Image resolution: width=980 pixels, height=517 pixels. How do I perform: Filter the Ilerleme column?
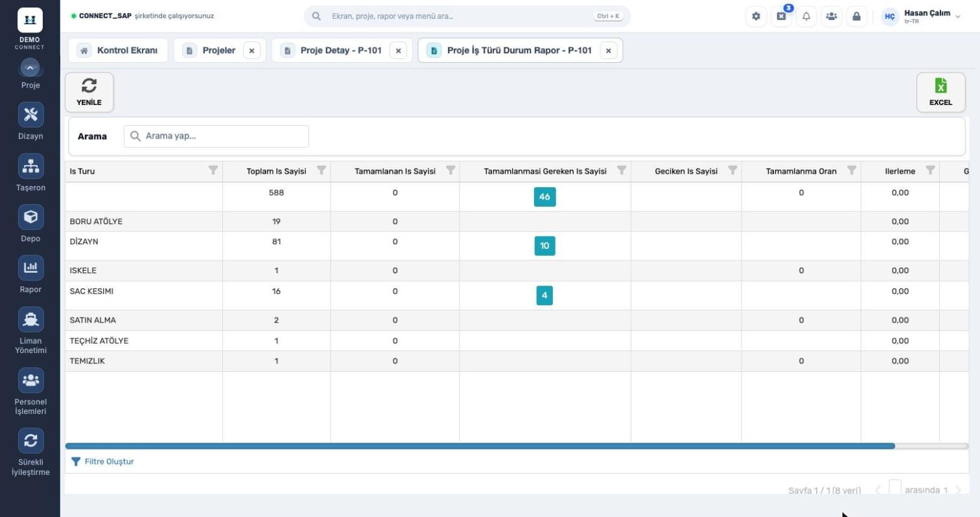coord(930,170)
